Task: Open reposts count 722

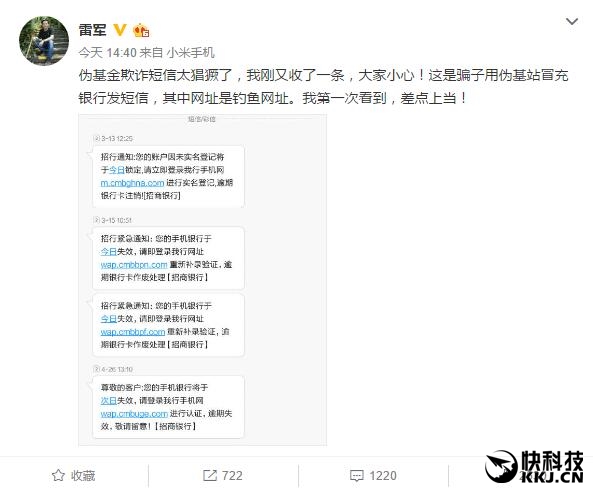Action: point(232,476)
